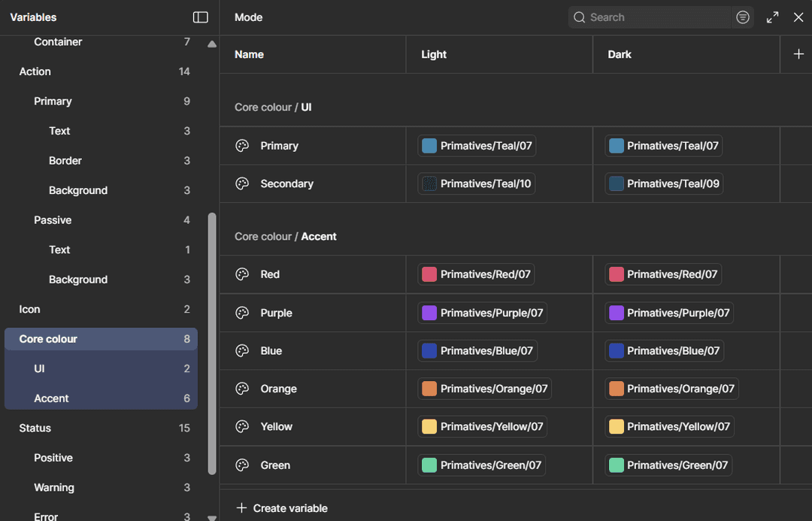Screen dimensions: 812x521
Task: Click the scope icon beside Green variable
Action: (x=241, y=465)
